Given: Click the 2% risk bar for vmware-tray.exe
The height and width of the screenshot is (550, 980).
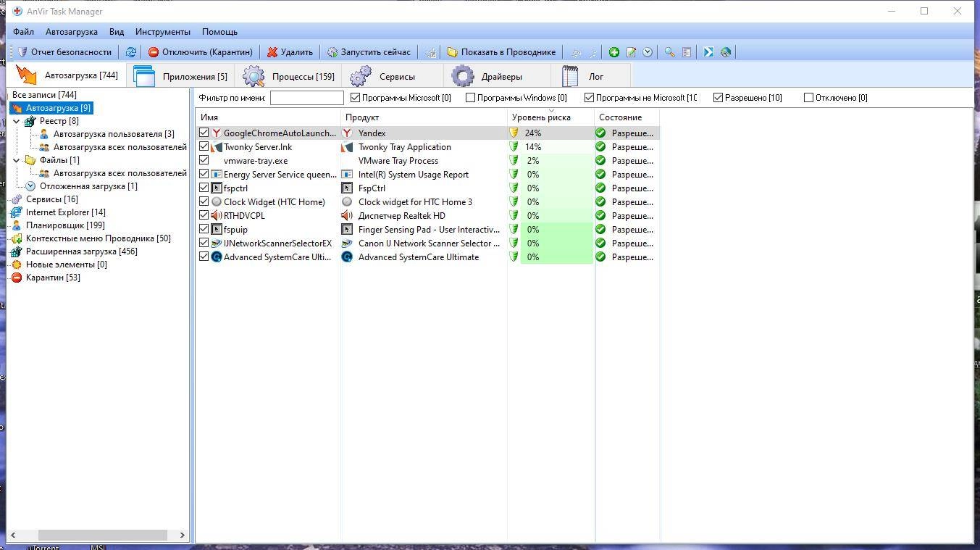Looking at the screenshot, I should coord(556,161).
